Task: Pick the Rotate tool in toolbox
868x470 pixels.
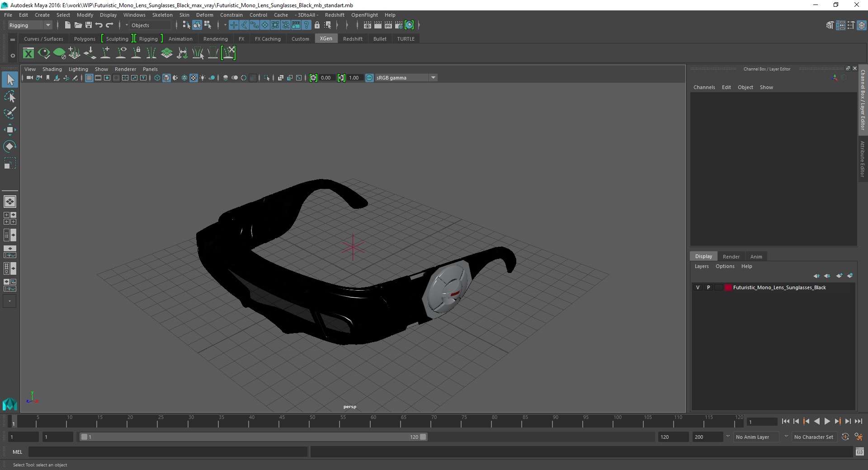Action: click(10, 146)
